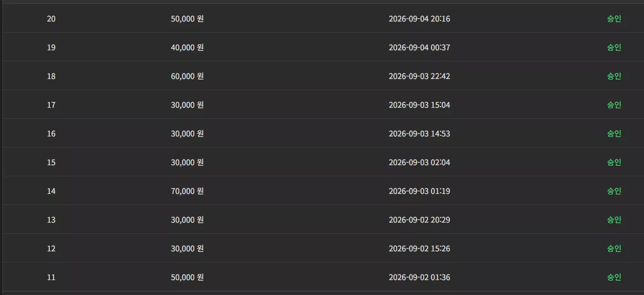Viewport: 644px width, 295px height.
Task: Select the 승인 status in row 19
Action: [614, 48]
